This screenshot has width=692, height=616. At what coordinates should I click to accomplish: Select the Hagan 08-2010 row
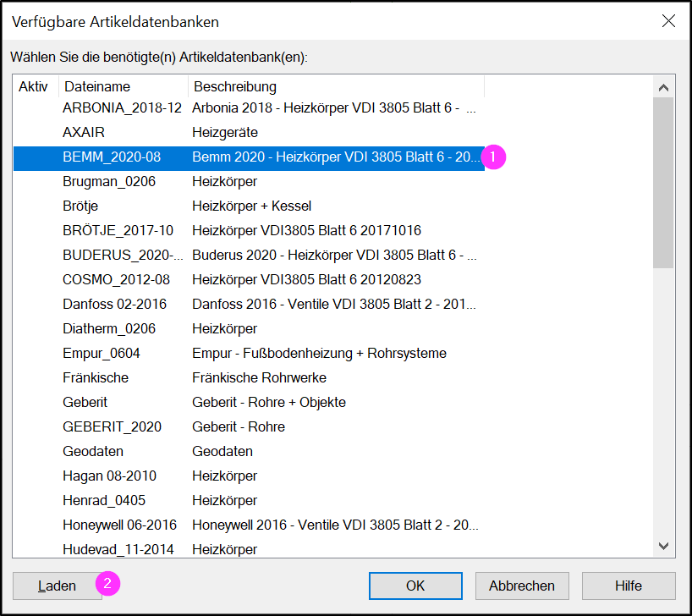pyautogui.click(x=249, y=476)
